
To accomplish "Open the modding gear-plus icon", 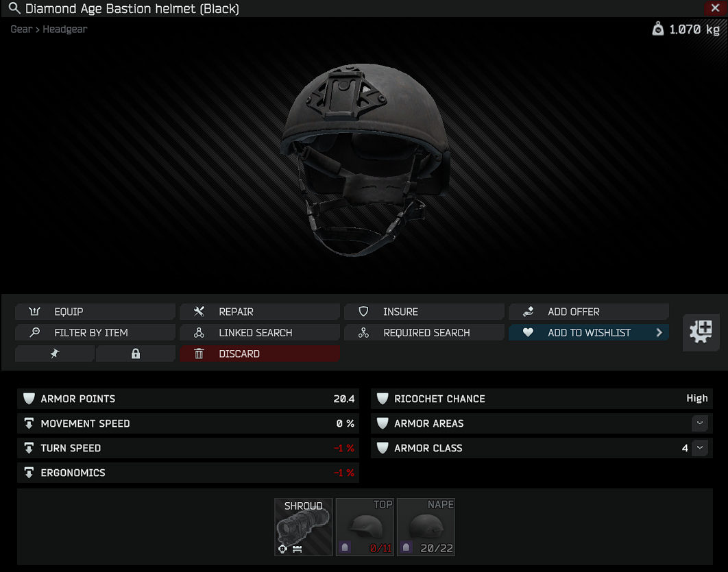I will [701, 332].
